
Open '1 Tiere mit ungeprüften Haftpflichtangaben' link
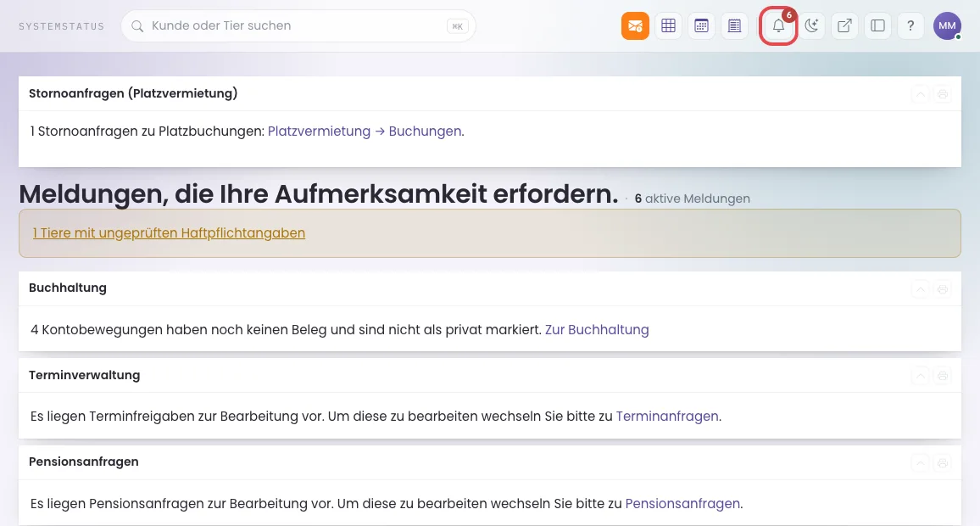tap(169, 233)
